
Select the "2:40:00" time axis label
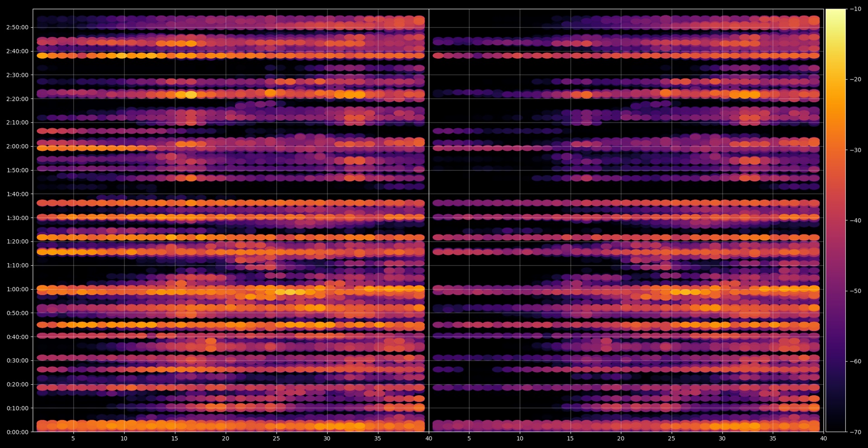click(x=17, y=51)
